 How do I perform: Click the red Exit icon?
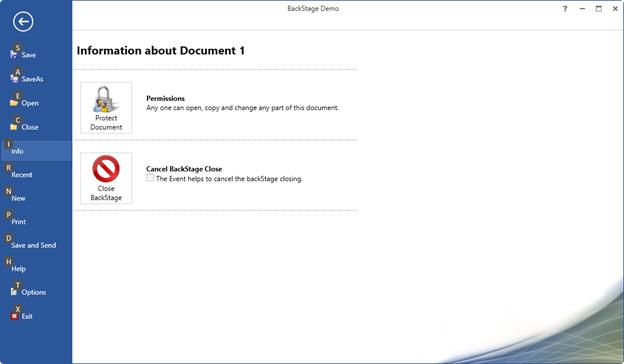[x=14, y=316]
